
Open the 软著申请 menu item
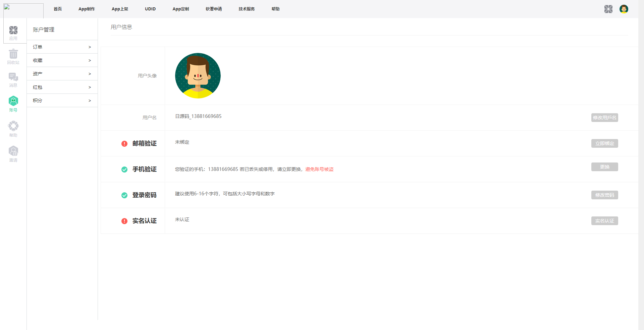click(x=213, y=9)
